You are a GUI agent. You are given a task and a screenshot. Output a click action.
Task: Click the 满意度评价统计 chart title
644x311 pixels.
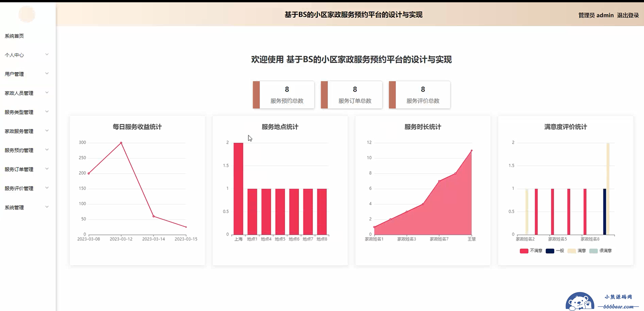pos(565,127)
